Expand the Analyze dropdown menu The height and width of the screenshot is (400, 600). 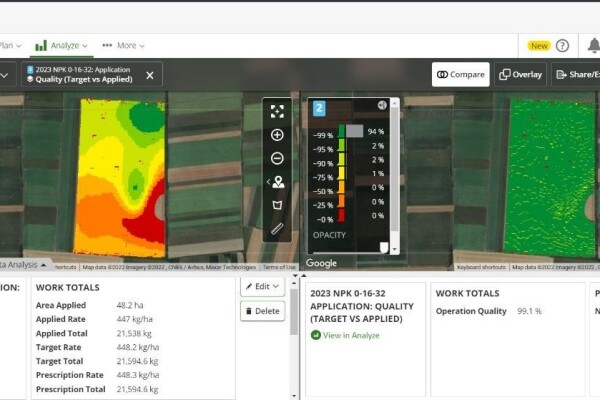[62, 45]
